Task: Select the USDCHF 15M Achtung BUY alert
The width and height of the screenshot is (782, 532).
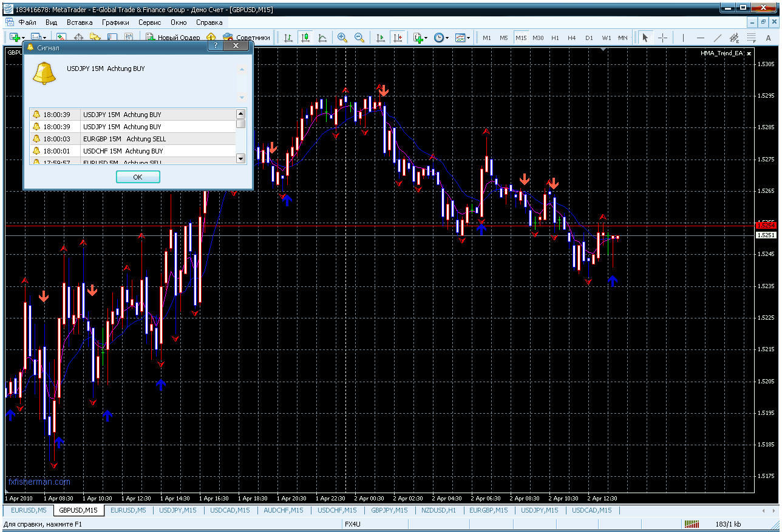Action: click(132, 151)
